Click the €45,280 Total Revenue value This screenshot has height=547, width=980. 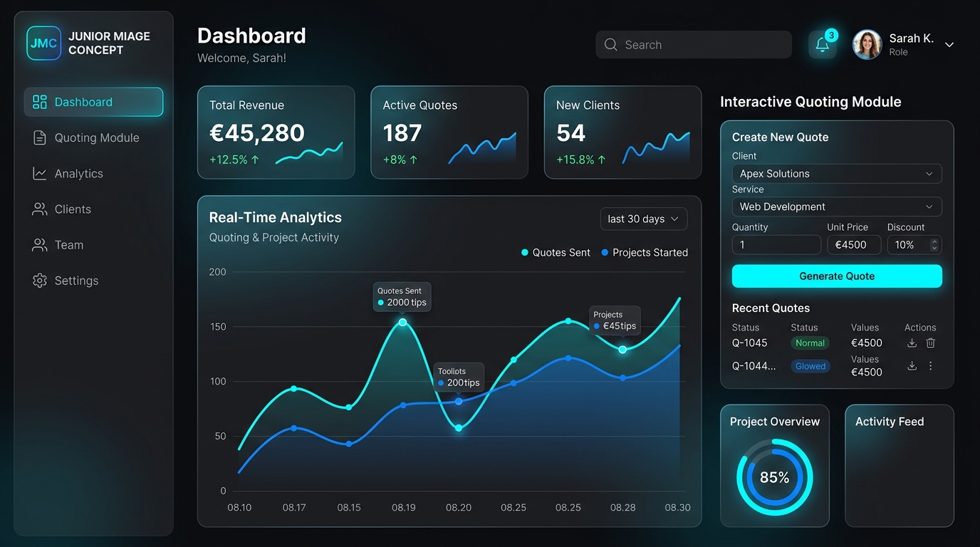click(x=257, y=133)
